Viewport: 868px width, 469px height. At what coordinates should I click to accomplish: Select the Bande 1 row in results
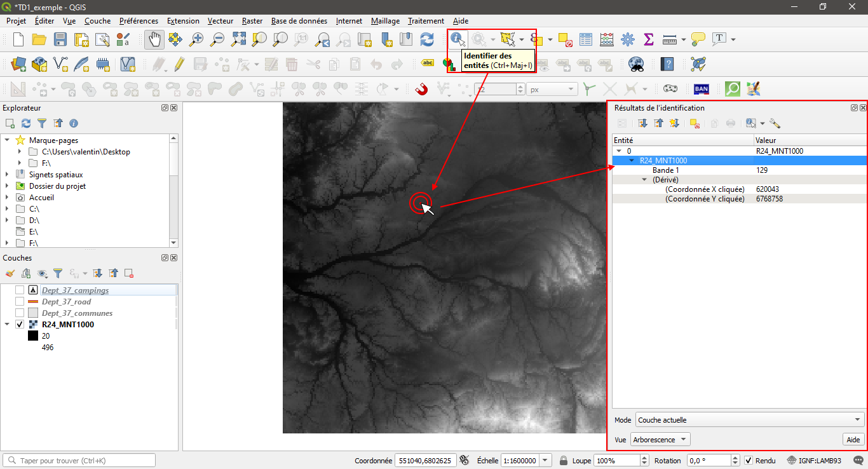pyautogui.click(x=740, y=170)
